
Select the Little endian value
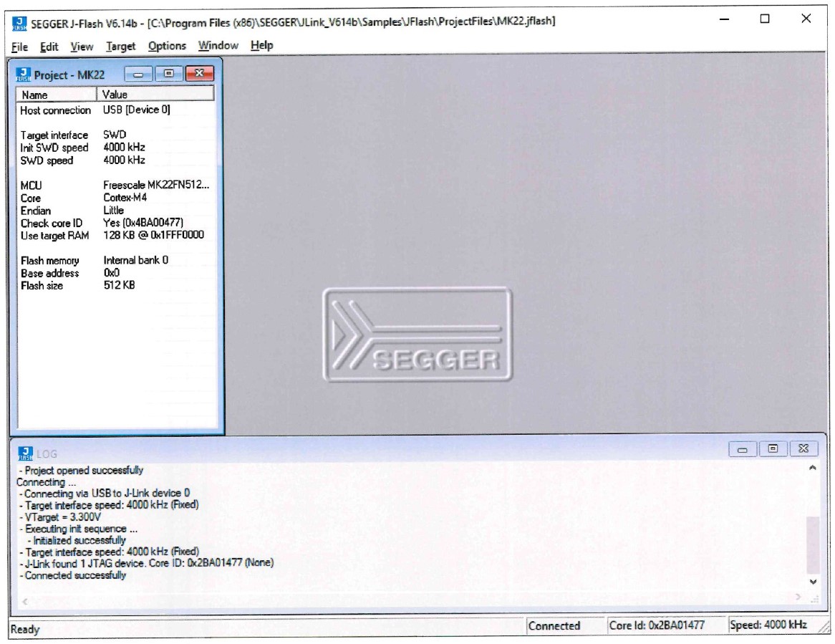pyautogui.click(x=113, y=211)
